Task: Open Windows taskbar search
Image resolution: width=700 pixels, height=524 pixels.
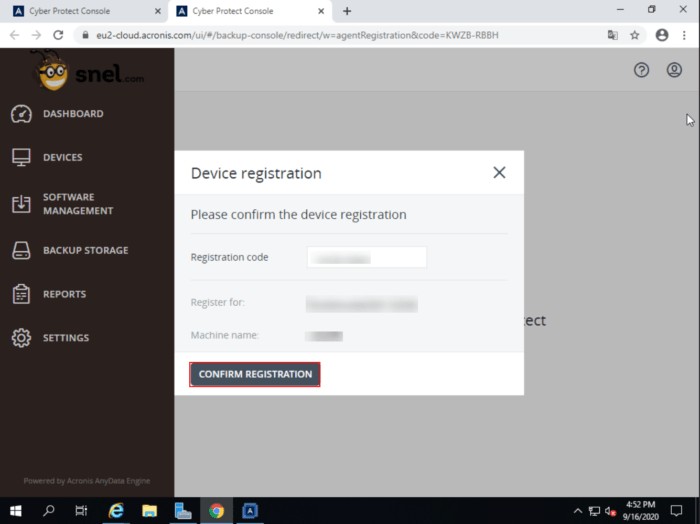Action: click(x=49, y=511)
